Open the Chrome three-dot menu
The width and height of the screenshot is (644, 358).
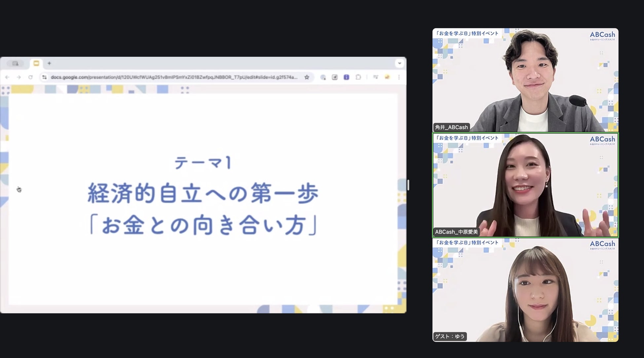399,77
